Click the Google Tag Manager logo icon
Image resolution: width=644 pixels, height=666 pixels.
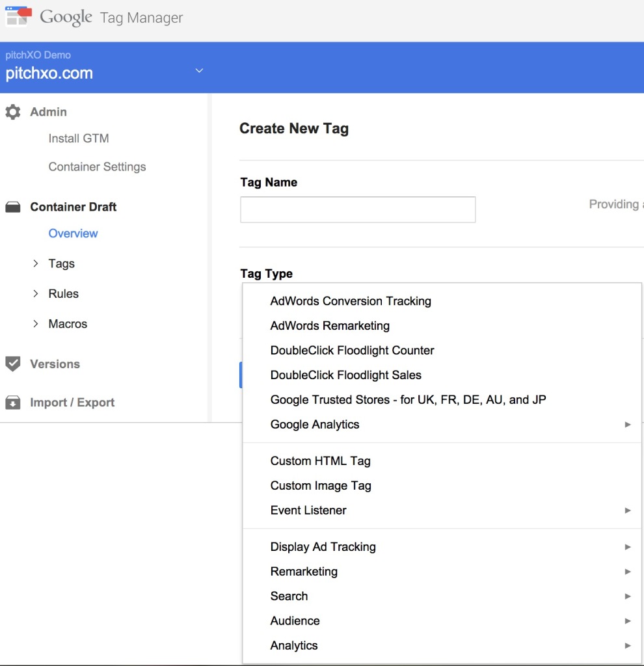[x=18, y=16]
